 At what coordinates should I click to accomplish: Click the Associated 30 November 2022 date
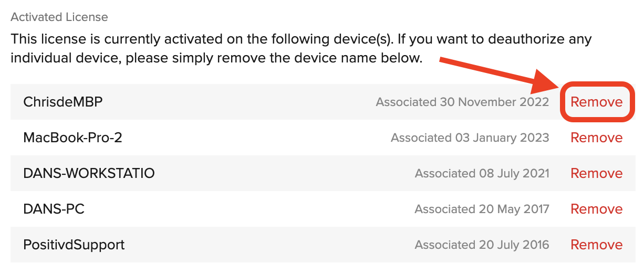tap(462, 102)
